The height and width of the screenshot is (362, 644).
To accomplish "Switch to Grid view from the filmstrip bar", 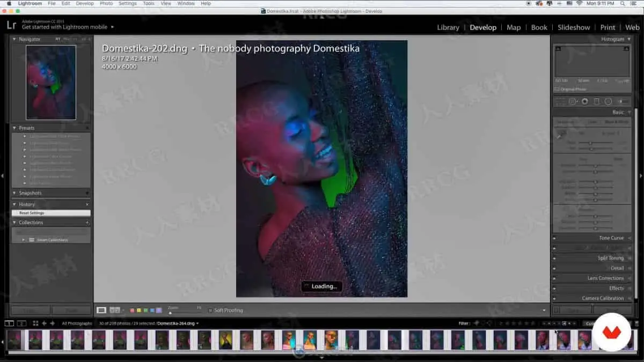I will 35,323.
